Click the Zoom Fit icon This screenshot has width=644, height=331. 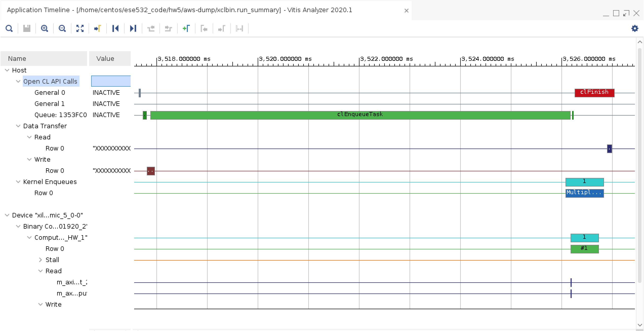[x=80, y=28]
